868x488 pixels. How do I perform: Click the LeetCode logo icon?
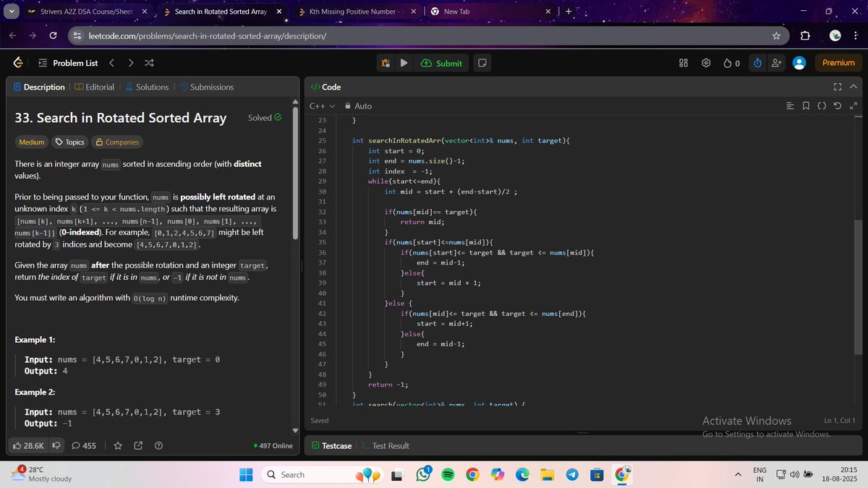tap(17, 63)
